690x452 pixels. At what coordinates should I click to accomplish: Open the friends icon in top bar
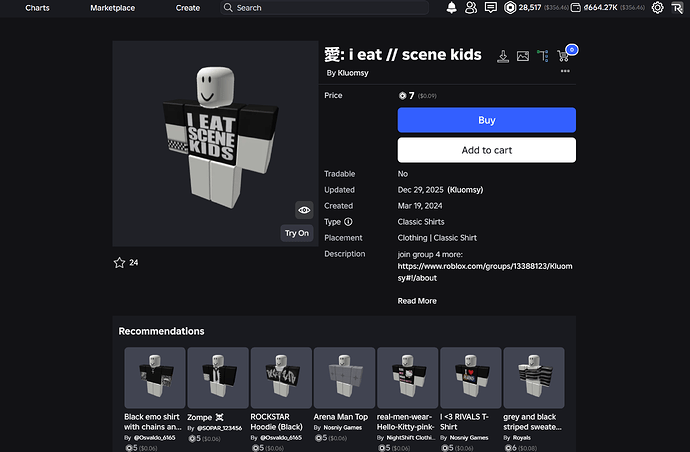click(x=471, y=7)
